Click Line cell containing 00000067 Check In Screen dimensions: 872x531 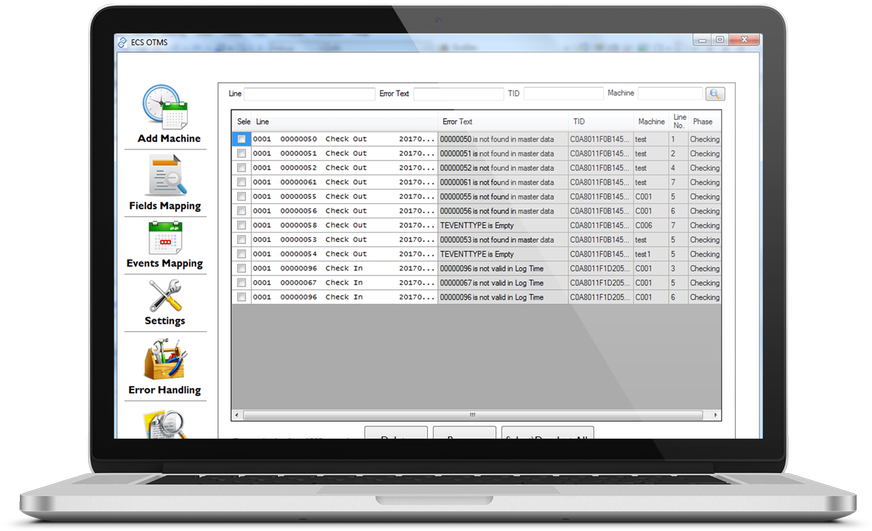[x=345, y=283]
